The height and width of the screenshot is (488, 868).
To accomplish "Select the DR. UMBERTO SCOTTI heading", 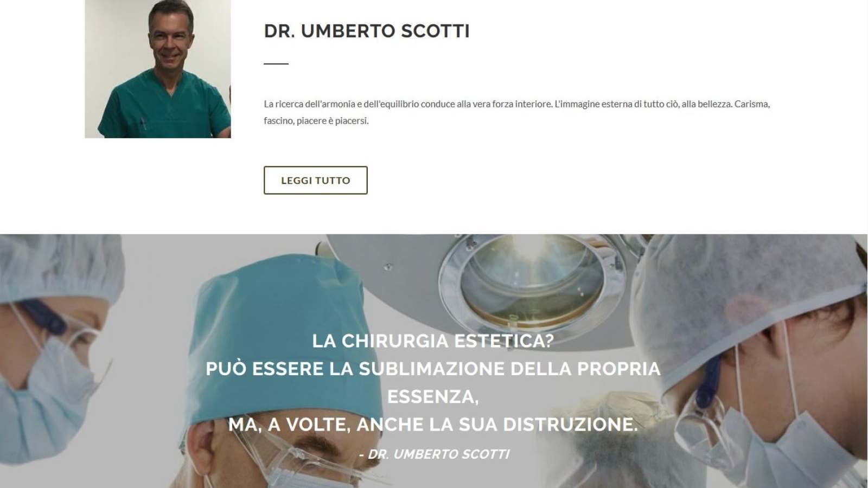I will 367,31.
